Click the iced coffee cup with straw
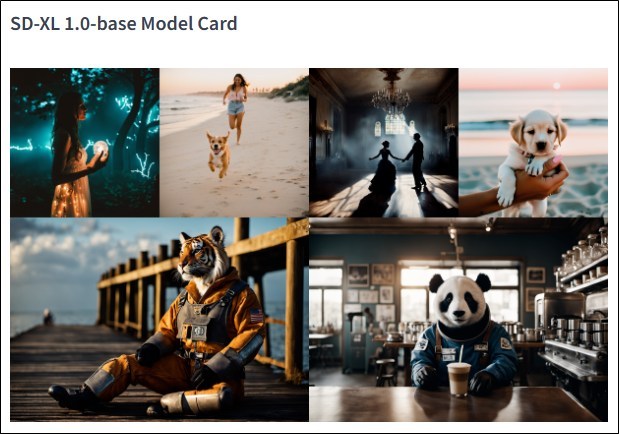Screen dimensions: 619x434 click(x=459, y=376)
